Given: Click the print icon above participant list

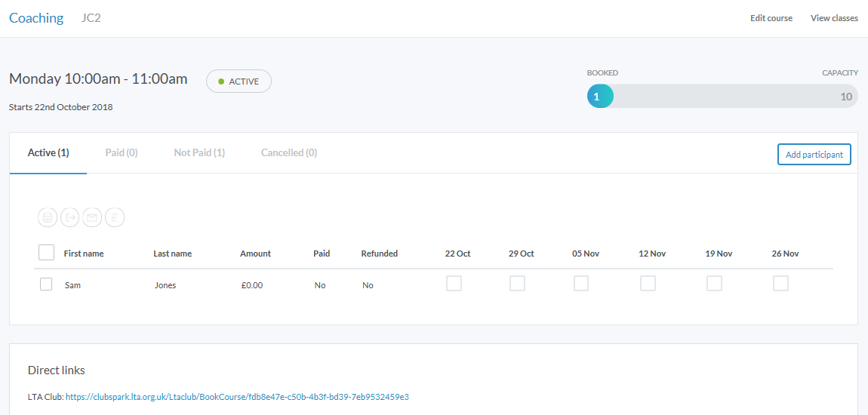Looking at the screenshot, I should pos(48,217).
